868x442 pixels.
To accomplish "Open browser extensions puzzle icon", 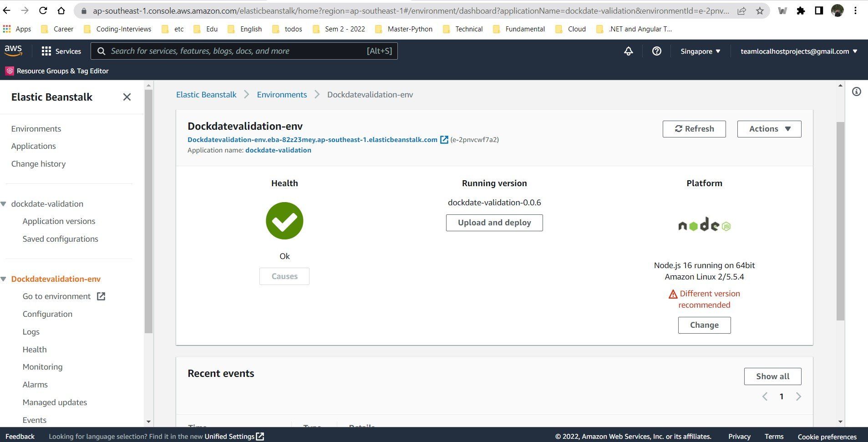I will 801,10.
